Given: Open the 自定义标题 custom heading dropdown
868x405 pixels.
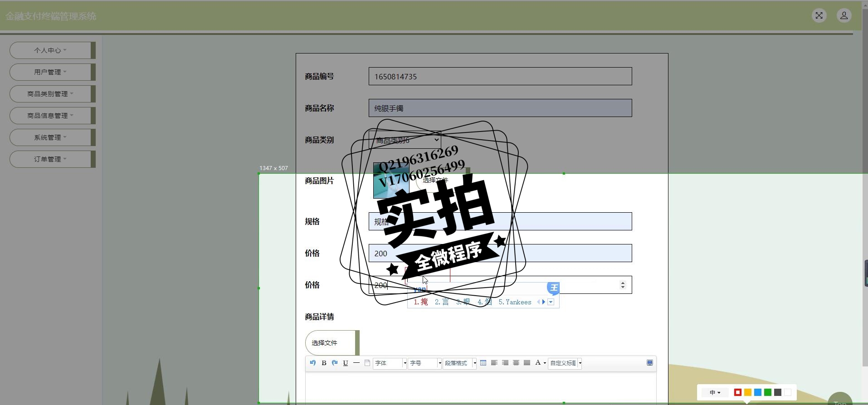Looking at the screenshot, I should [x=565, y=363].
